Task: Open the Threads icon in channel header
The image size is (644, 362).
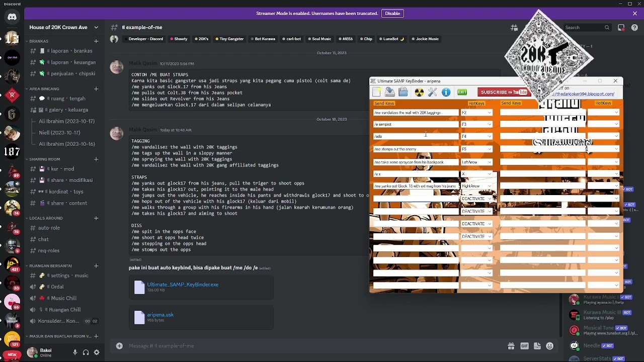Action: (514, 28)
